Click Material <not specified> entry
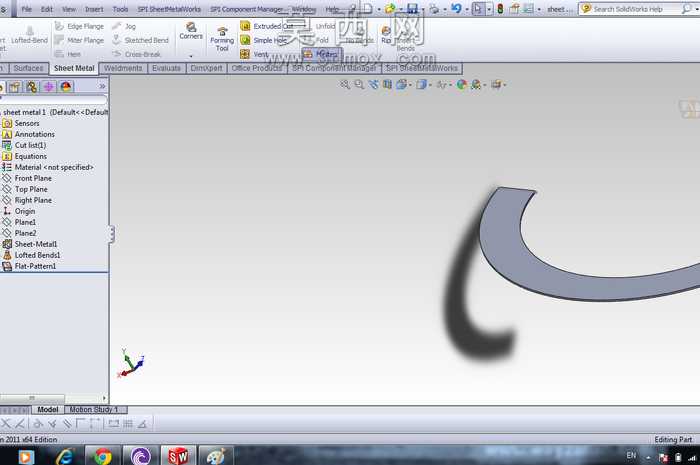The image size is (700, 465). click(x=48, y=167)
